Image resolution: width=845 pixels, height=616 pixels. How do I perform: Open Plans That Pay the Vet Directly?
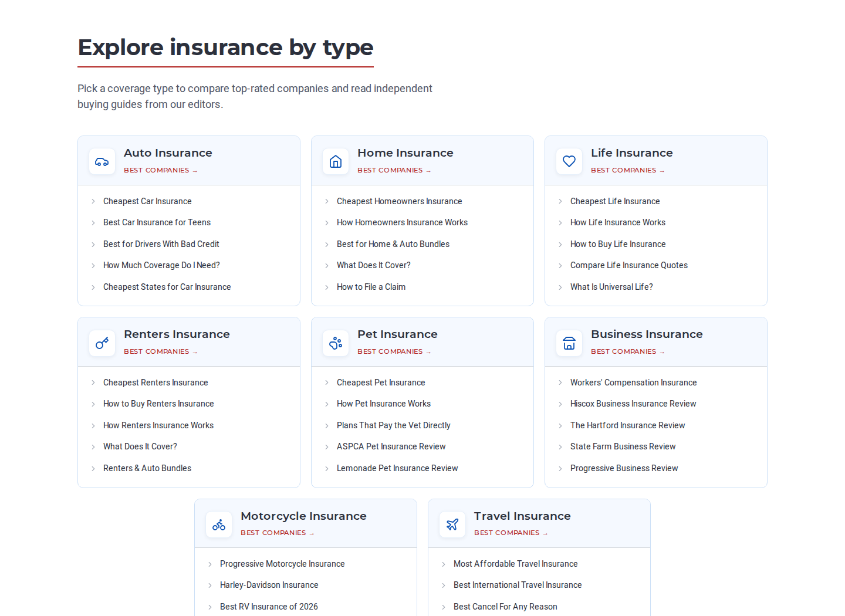pos(394,425)
